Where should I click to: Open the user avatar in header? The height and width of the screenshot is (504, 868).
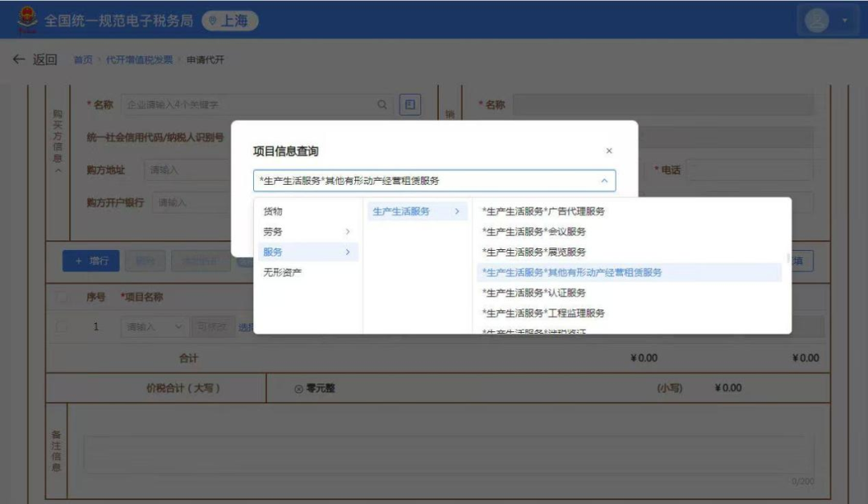(817, 20)
